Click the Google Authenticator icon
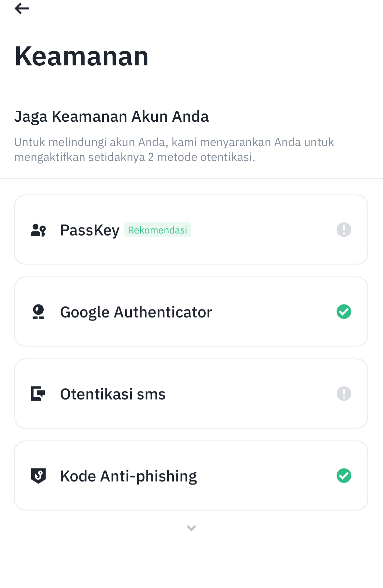This screenshot has height=588, width=383. click(x=38, y=312)
